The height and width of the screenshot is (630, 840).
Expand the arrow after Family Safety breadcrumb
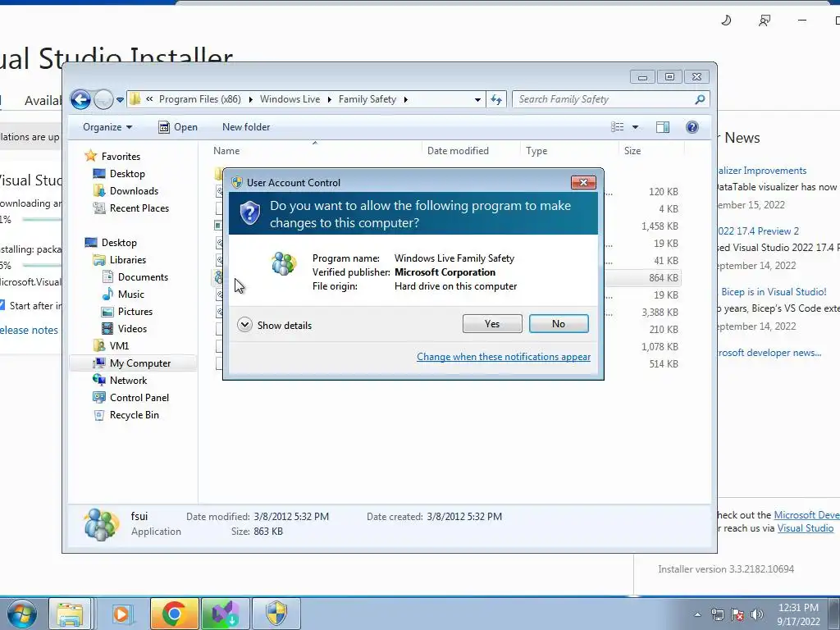pos(406,99)
